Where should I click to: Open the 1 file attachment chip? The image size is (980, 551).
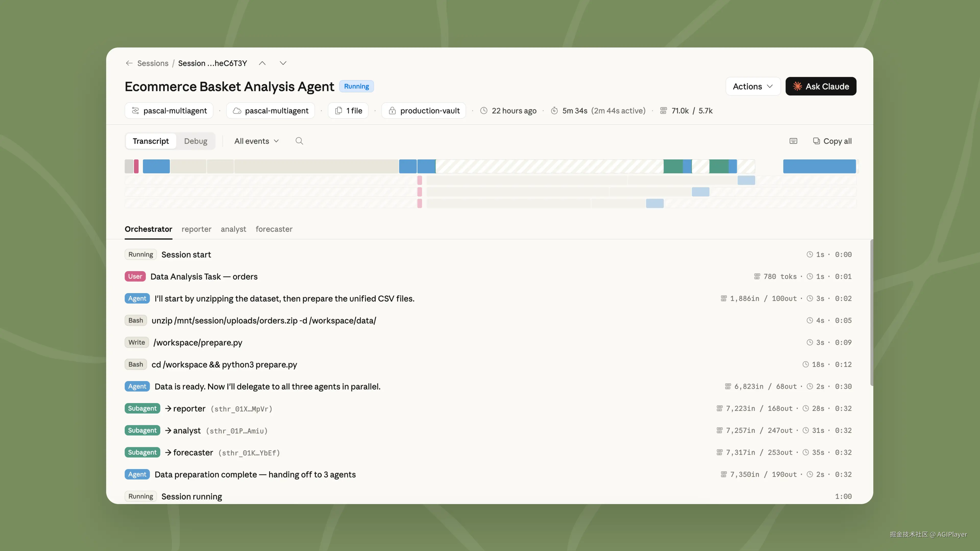tap(348, 111)
